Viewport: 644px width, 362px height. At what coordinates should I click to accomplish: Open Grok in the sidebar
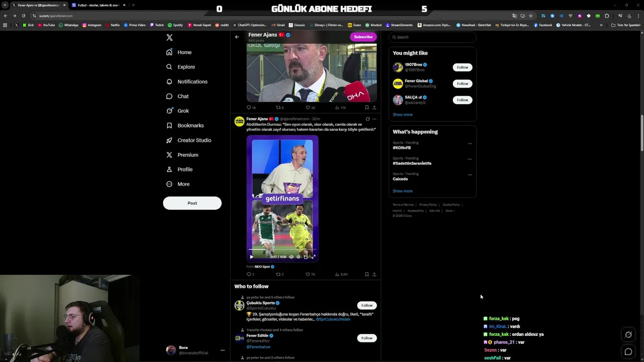click(177, 111)
